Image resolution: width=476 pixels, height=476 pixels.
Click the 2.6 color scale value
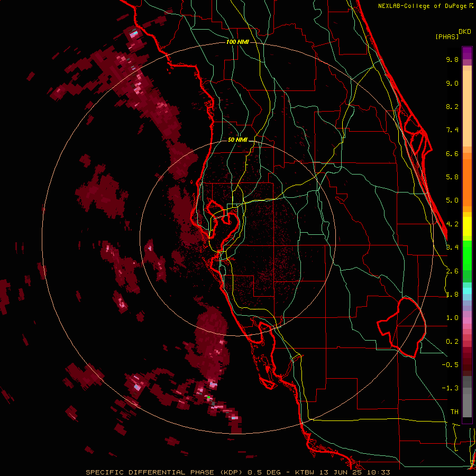click(452, 271)
